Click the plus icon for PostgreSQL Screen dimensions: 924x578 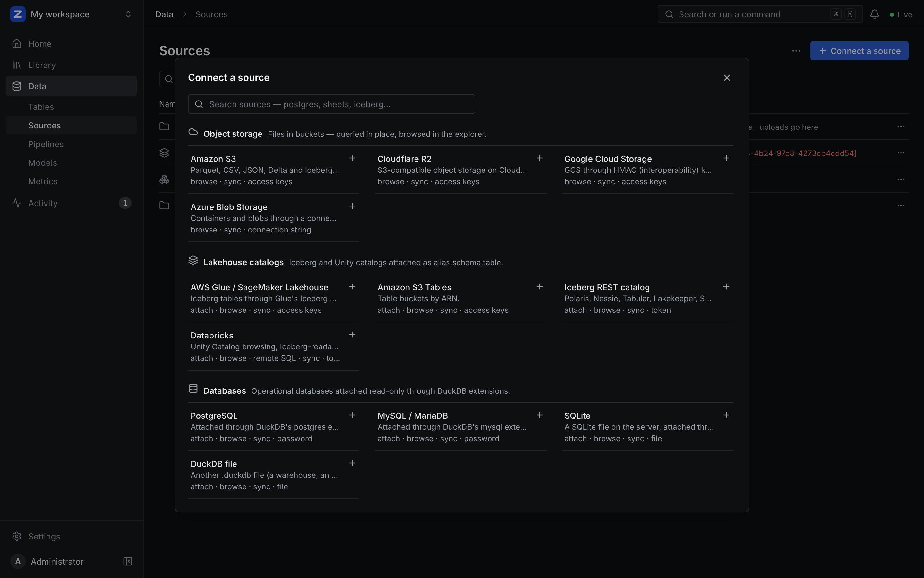(352, 415)
